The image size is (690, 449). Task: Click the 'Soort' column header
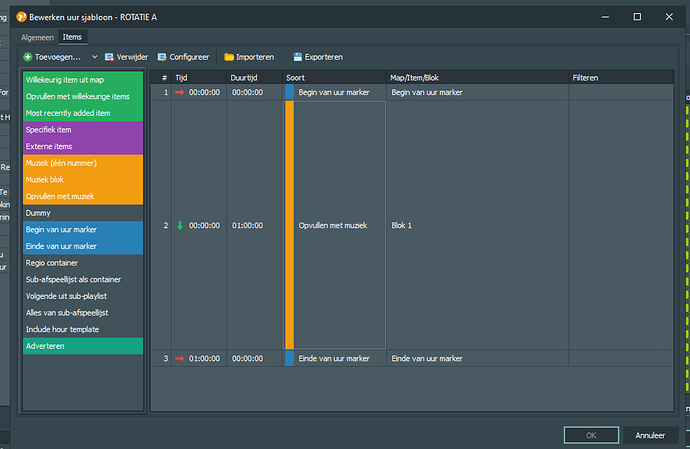tap(296, 76)
